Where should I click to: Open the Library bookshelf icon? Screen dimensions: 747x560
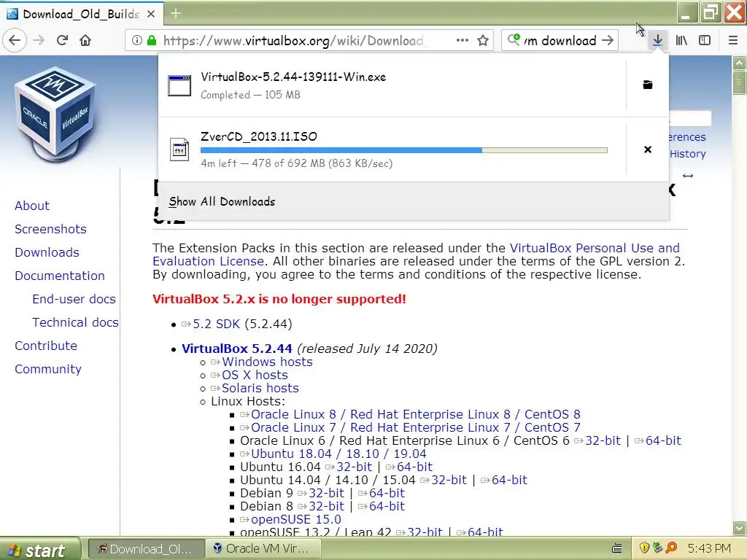click(681, 40)
